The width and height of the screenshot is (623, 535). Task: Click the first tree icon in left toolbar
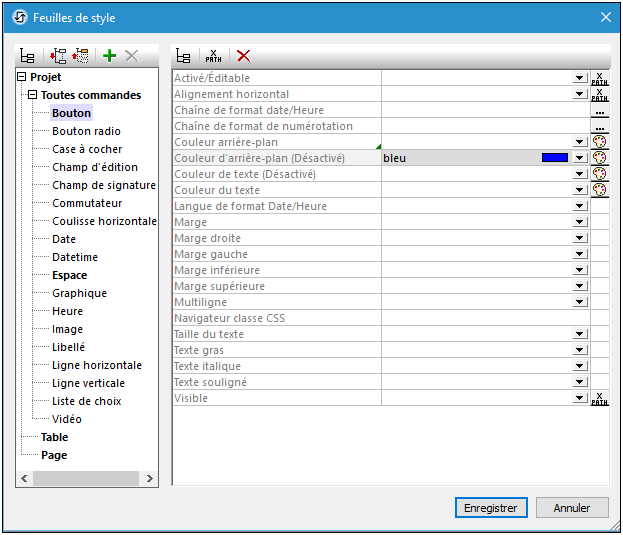pyautogui.click(x=28, y=56)
